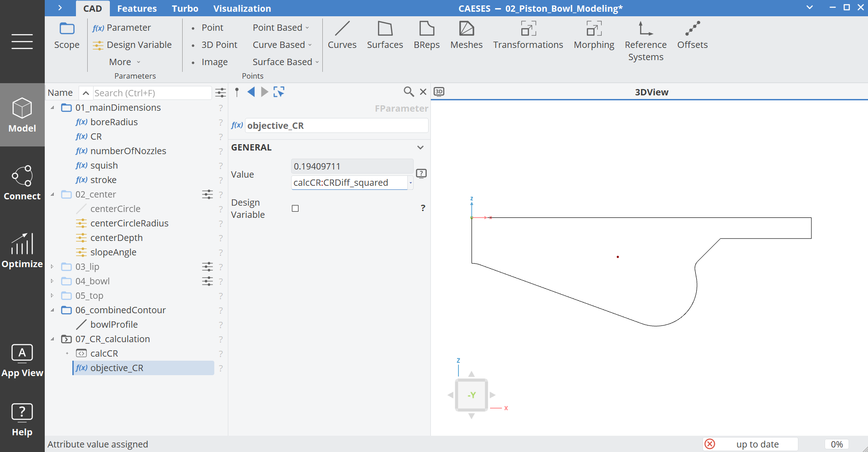Create a new Design Variable

(132, 45)
